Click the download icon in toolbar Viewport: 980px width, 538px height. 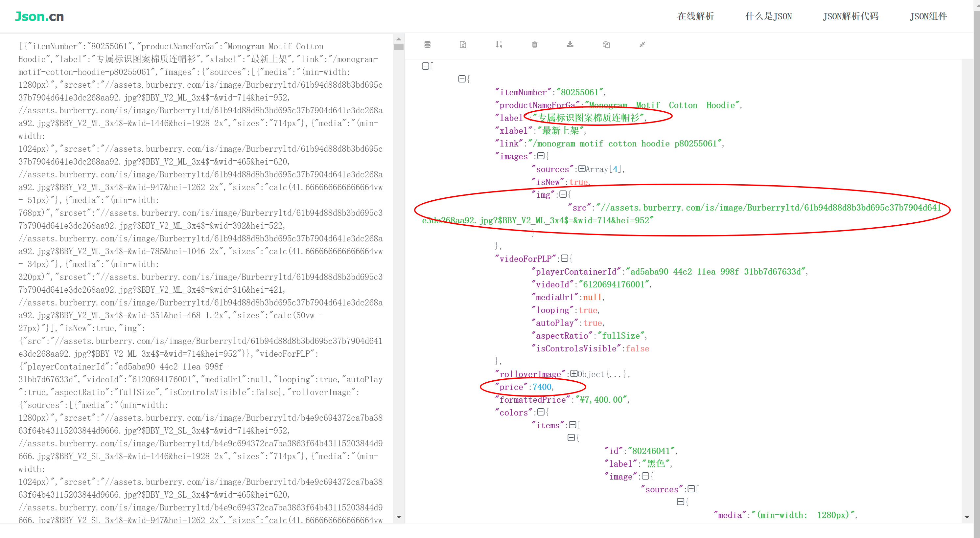coord(570,44)
